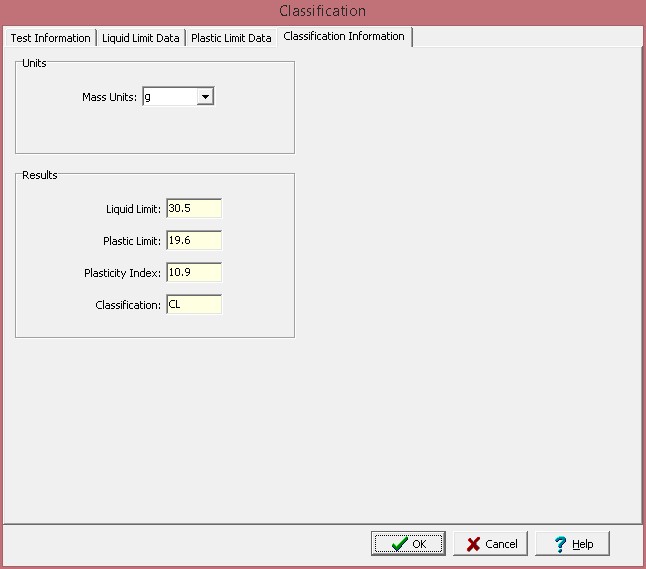Viewport: 646px width, 569px height.
Task: Go to the Plastic Limit Data tab
Action: click(231, 38)
